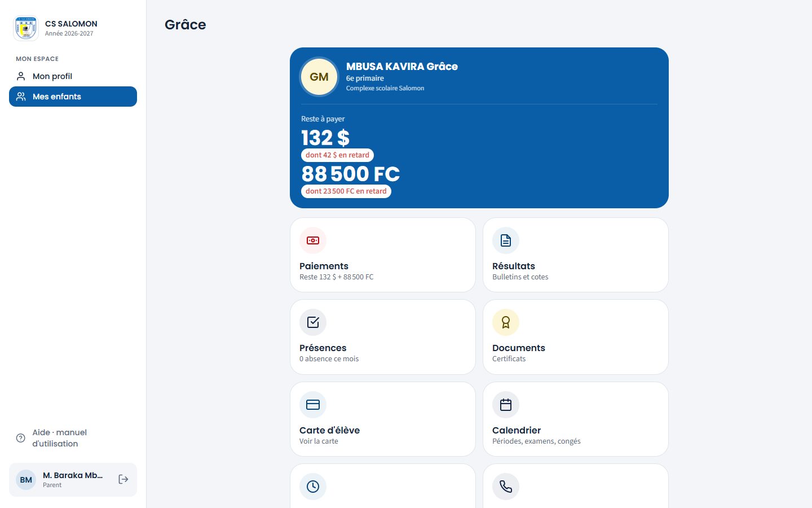Click the 132 $ amount
Image resolution: width=812 pixels, height=508 pixels.
325,138
